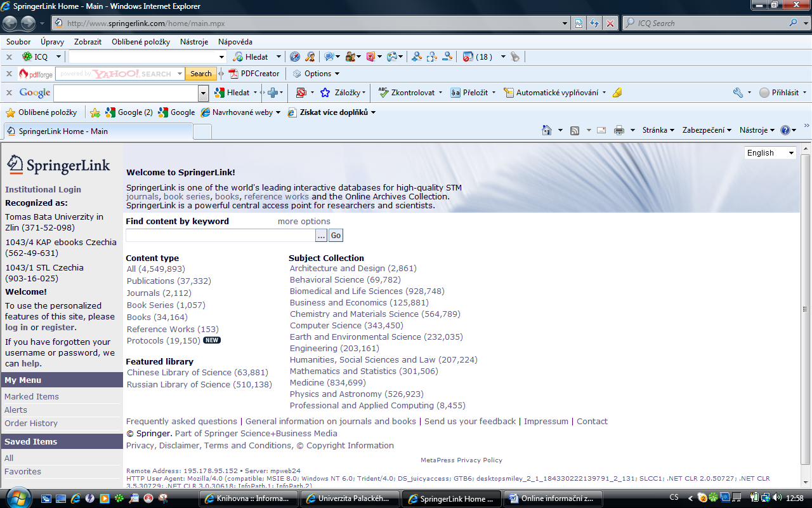This screenshot has height=508, width=812.
Task: Open the Nápověda menu
Action: (x=235, y=42)
